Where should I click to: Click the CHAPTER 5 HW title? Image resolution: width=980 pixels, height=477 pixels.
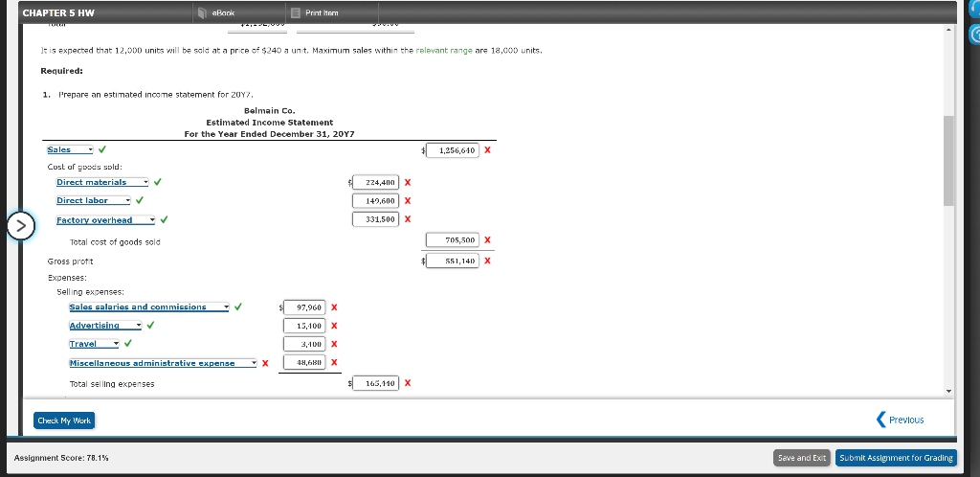pos(58,12)
